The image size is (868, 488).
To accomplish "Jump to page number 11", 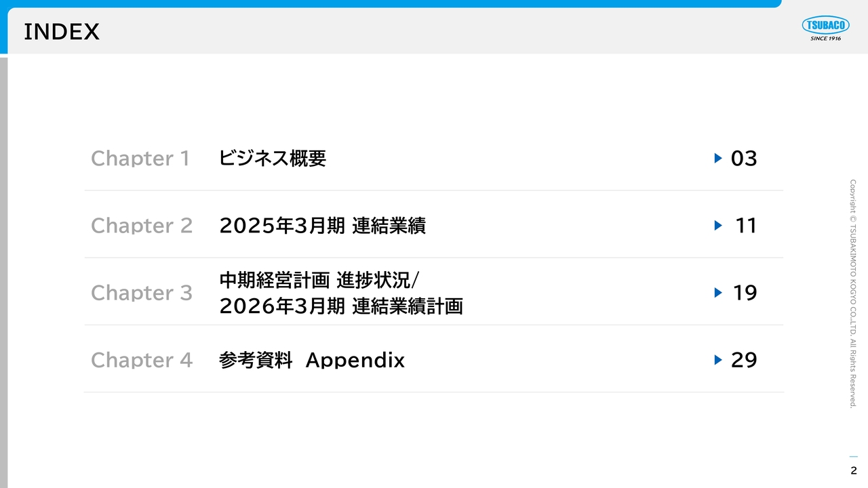I will [x=746, y=226].
